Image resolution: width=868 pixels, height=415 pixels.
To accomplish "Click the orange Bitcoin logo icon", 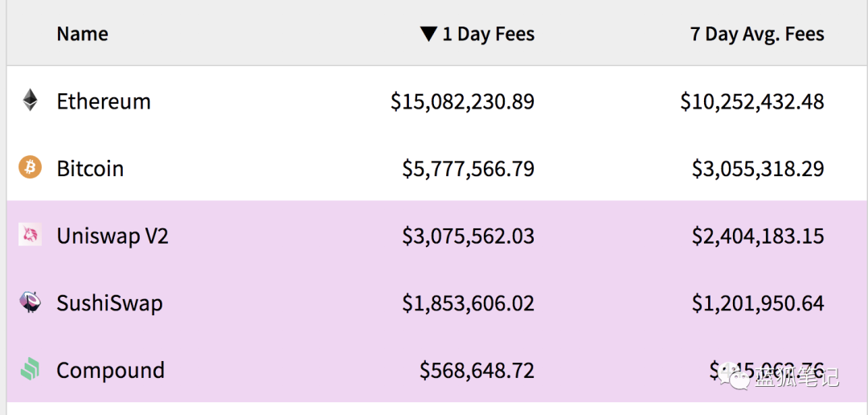I will pos(30,167).
